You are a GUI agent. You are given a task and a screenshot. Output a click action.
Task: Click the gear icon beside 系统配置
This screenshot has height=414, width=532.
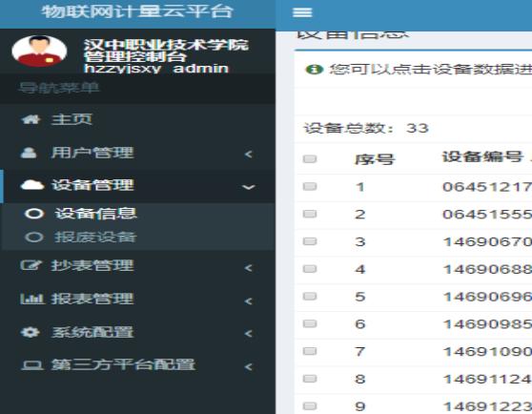pyautogui.click(x=30, y=332)
